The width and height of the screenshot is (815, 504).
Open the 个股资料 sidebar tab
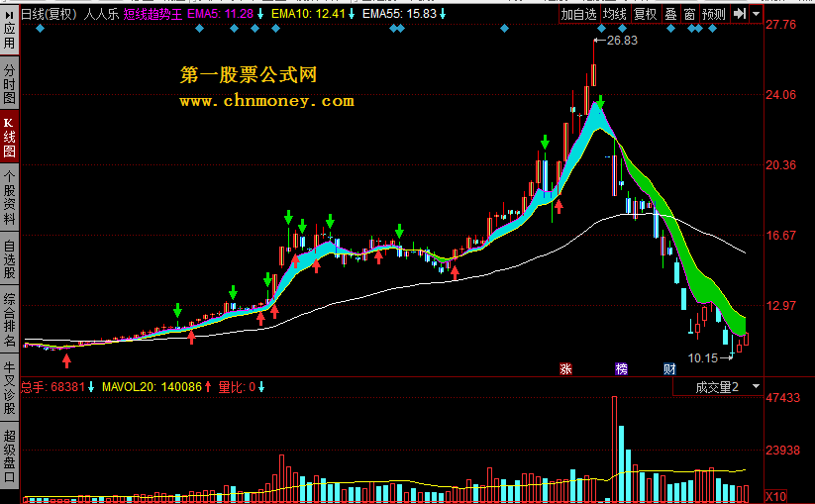(9, 198)
